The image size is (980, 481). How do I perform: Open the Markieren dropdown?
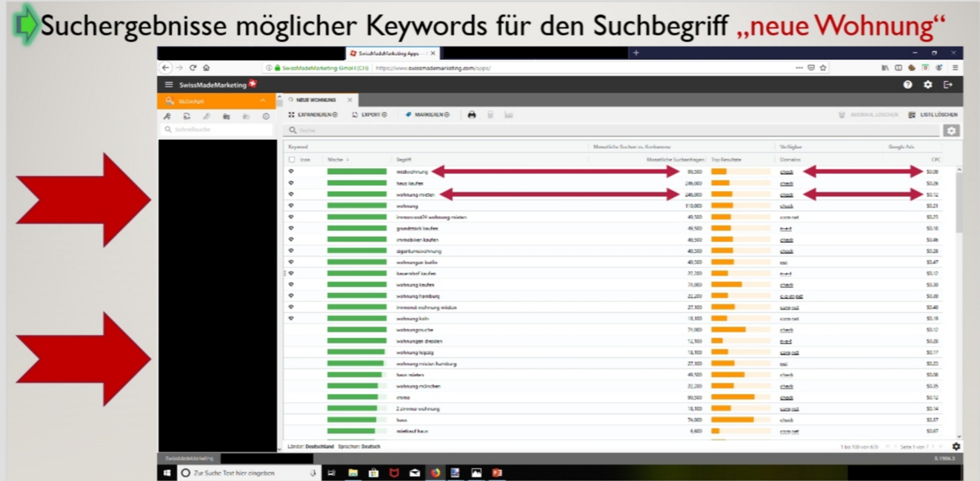pyautogui.click(x=427, y=115)
